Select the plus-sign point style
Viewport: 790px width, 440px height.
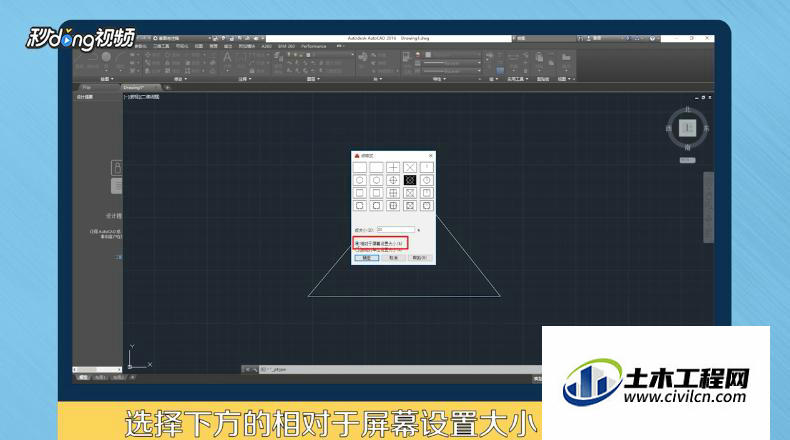393,167
